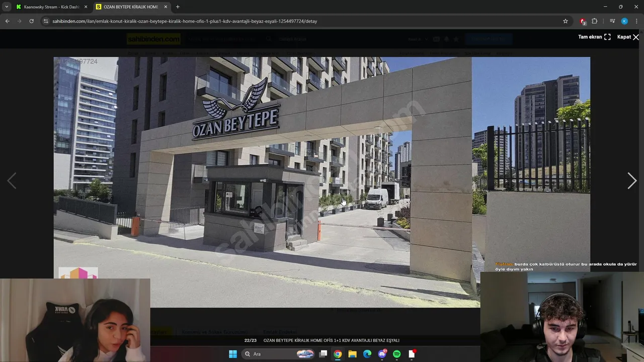View site information icon in address bar

(x=46, y=21)
